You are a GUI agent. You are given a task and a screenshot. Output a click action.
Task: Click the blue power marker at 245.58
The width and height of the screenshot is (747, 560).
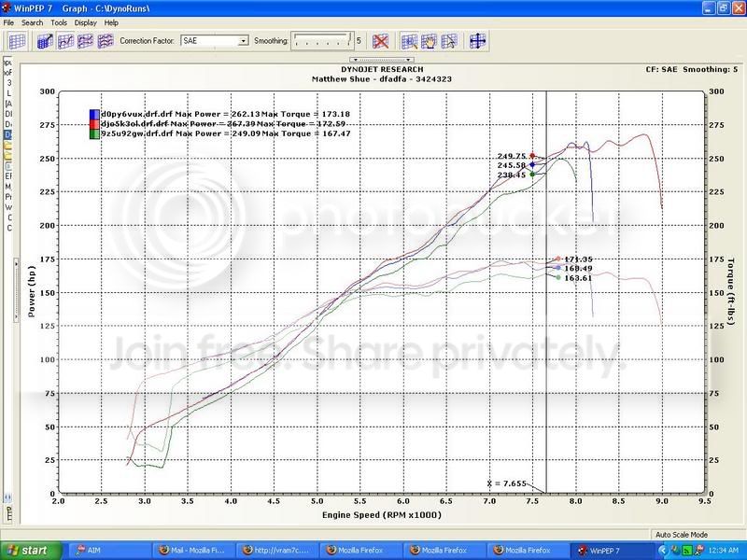pyautogui.click(x=532, y=165)
